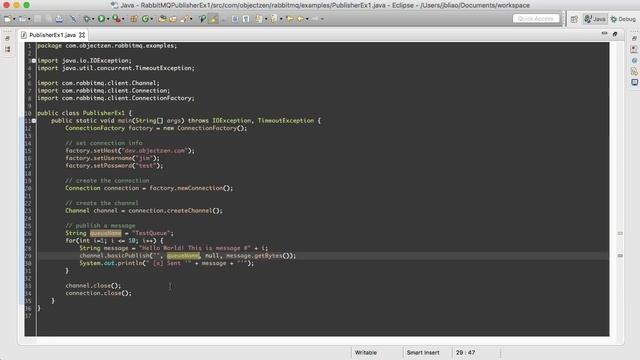Open Package Explorer from left trim
The width and height of the screenshot is (640, 360).
point(7,49)
